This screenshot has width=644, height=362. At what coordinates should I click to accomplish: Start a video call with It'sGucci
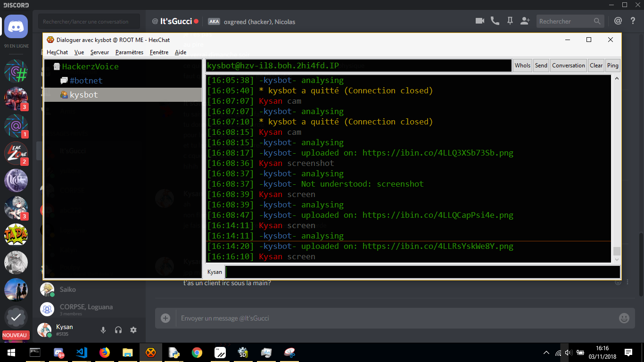pos(480,21)
